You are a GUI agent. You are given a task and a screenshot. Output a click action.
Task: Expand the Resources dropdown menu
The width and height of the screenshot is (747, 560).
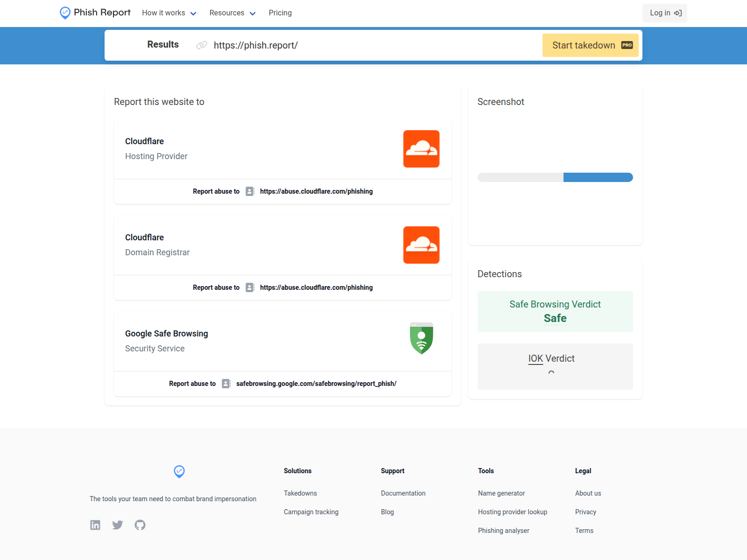tap(233, 13)
